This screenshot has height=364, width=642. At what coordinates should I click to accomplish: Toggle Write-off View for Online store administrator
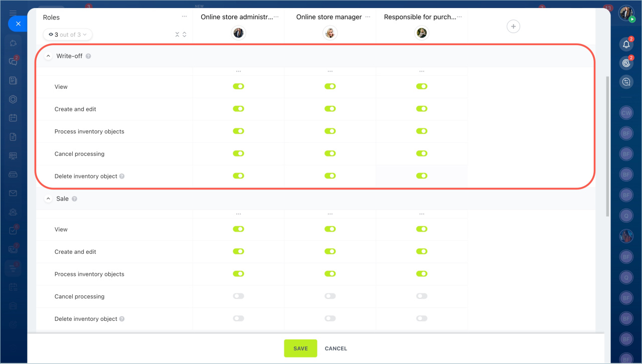click(238, 86)
